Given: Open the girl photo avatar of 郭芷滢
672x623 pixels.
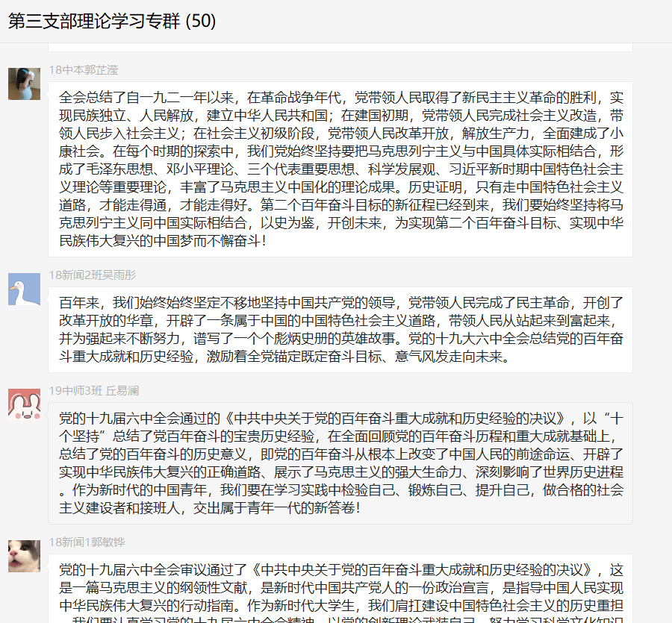Looking at the screenshot, I should tap(24, 84).
